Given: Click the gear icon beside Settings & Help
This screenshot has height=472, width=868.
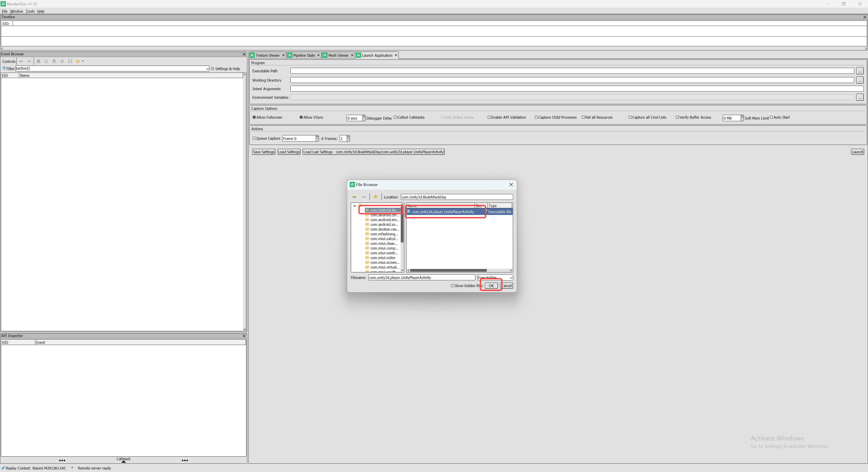Looking at the screenshot, I should (x=213, y=69).
